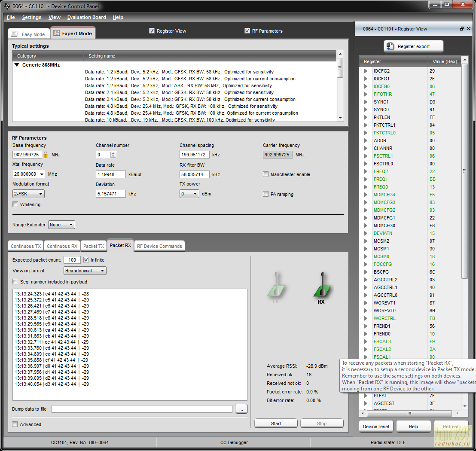
Task: Select the CHANNR register name
Action: click(383, 149)
